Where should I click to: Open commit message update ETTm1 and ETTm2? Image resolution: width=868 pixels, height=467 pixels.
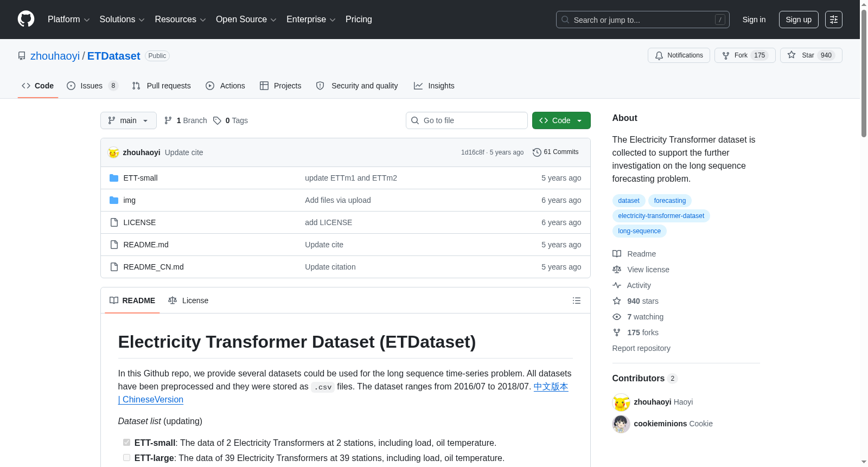[351, 178]
